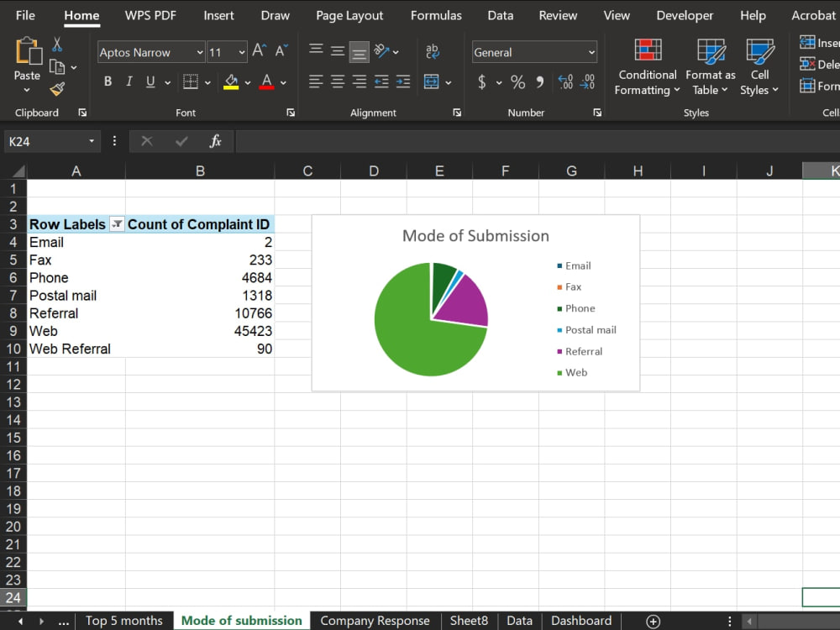This screenshot has width=840, height=630.
Task: Open underline style dropdown arrow
Action: (x=168, y=82)
